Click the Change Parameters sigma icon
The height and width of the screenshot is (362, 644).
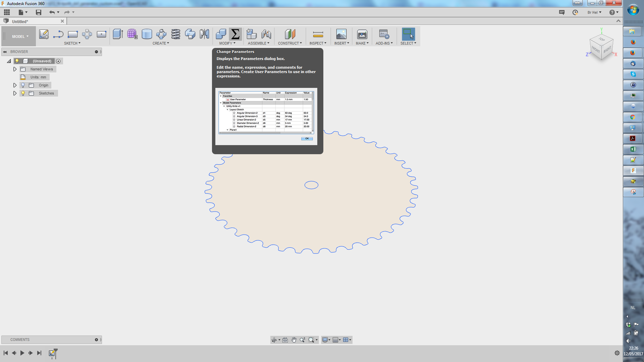pos(235,34)
